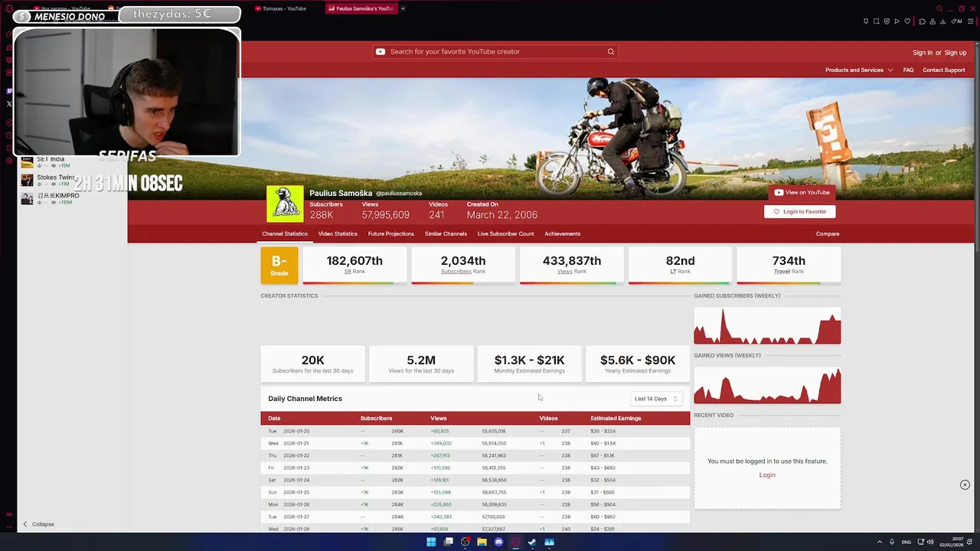
Task: Open the Future Projections tab
Action: pos(390,234)
